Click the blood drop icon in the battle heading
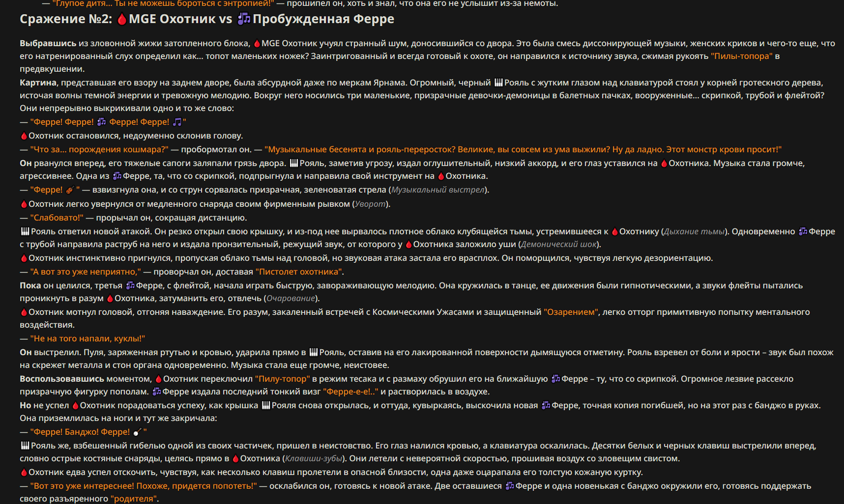This screenshot has width=844, height=504. [122, 19]
